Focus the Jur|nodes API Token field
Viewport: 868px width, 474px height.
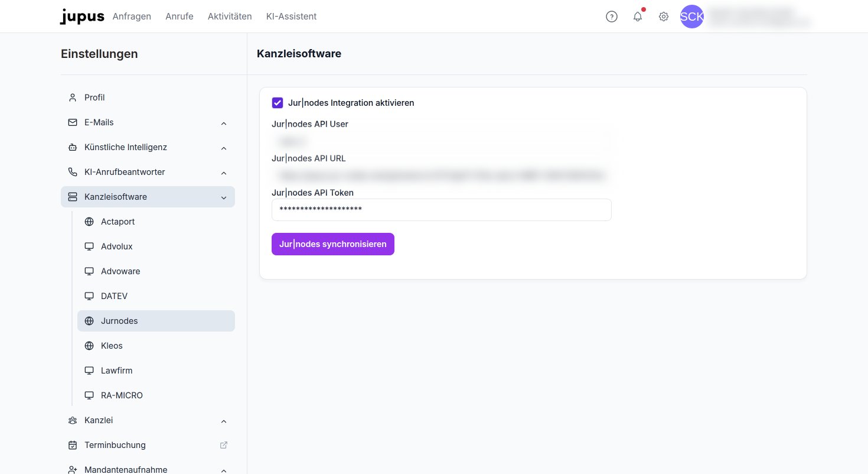tap(442, 210)
